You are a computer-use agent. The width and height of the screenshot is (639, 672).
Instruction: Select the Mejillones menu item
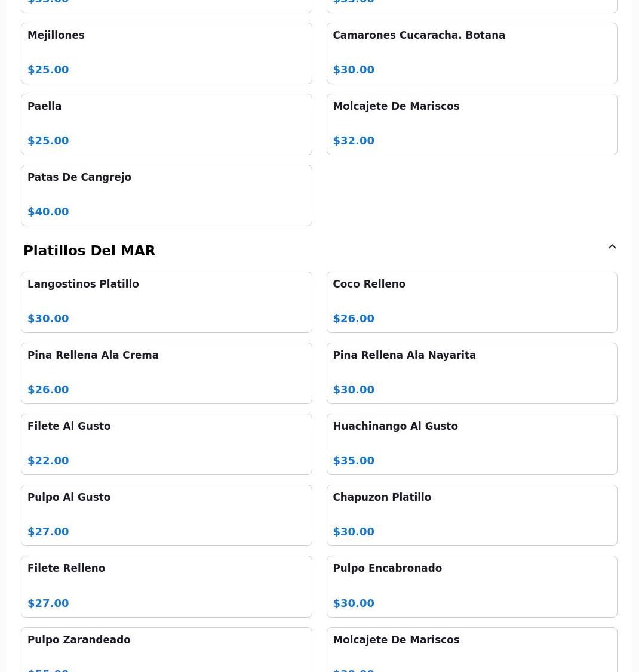pos(167,54)
